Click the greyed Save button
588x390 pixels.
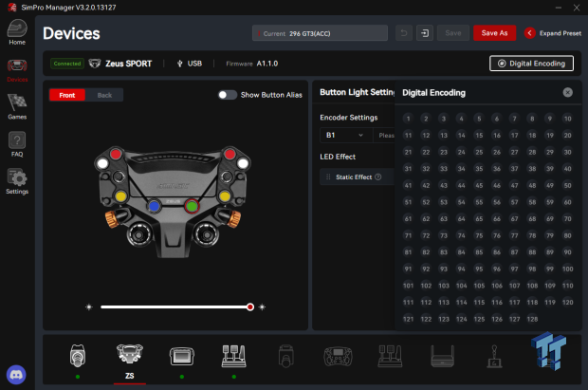(453, 33)
